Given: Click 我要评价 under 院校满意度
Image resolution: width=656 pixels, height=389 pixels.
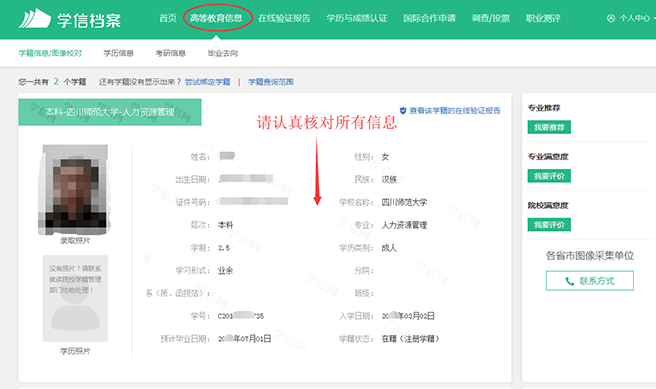Looking at the screenshot, I should point(549,225).
